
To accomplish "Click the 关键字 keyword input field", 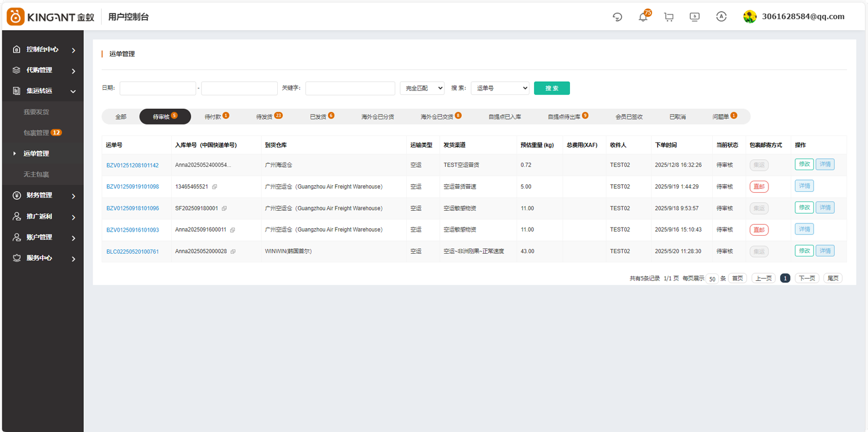I will click(350, 88).
